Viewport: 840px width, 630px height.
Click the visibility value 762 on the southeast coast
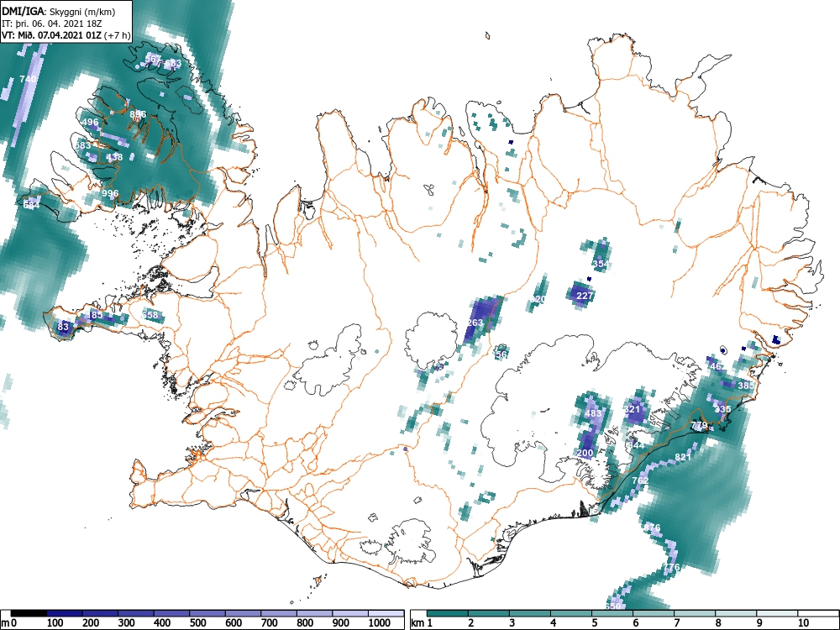[640, 480]
